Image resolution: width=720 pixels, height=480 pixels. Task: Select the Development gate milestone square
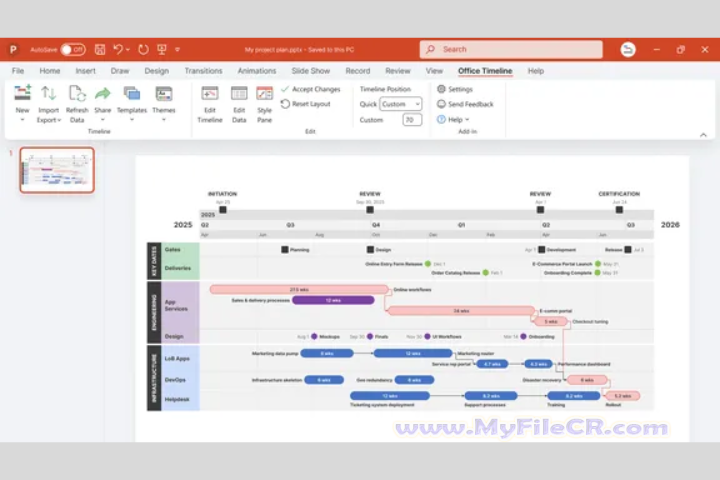coord(541,249)
